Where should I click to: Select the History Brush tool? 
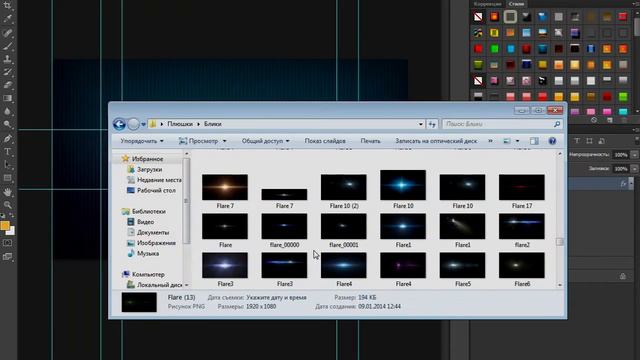click(x=7, y=72)
